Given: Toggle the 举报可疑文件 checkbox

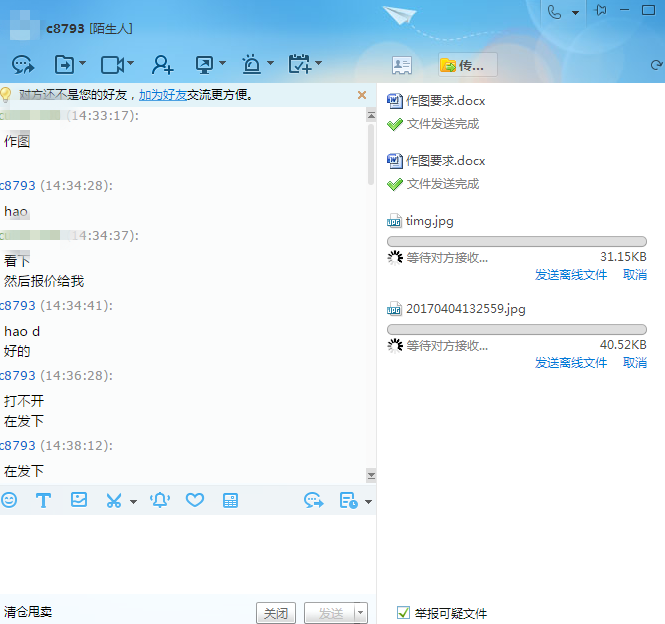Looking at the screenshot, I should coord(404,612).
